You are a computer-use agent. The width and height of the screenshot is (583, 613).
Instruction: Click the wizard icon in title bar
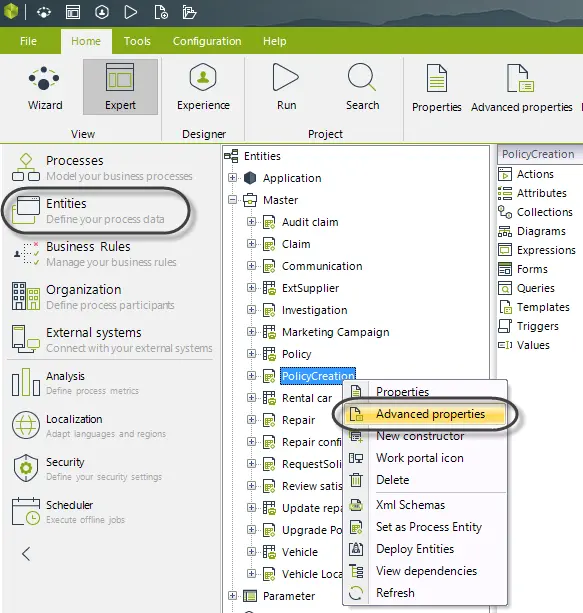pos(43,12)
